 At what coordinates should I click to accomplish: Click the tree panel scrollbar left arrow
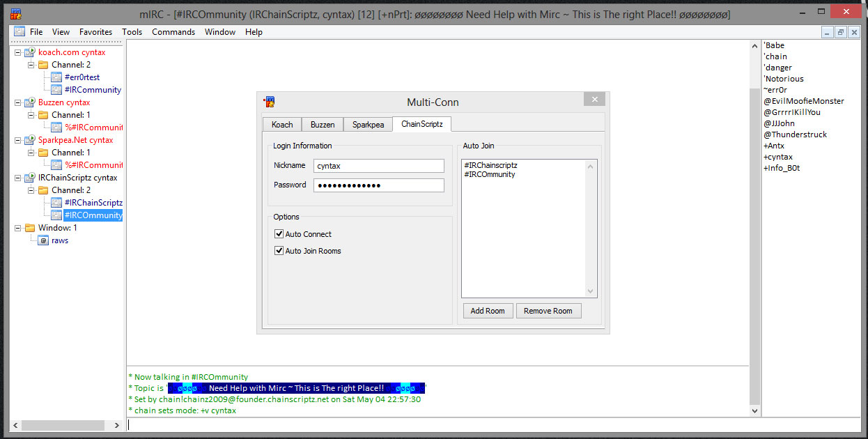point(16,424)
